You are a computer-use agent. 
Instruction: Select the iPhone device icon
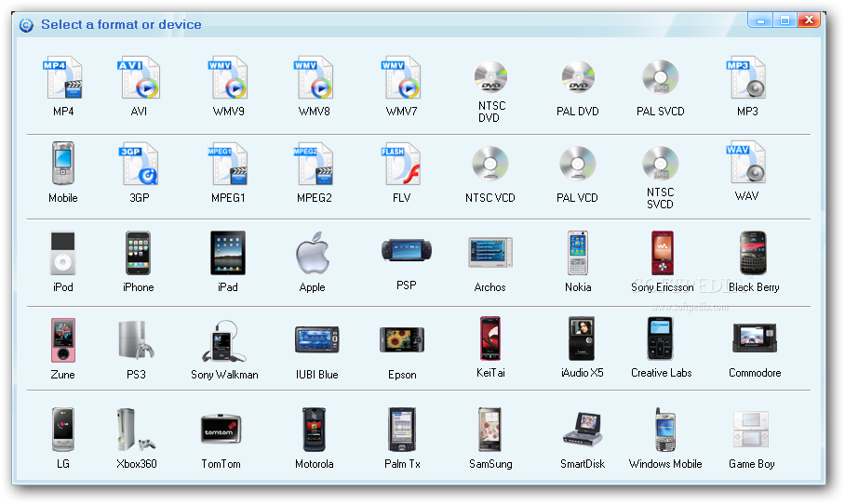click(x=138, y=254)
